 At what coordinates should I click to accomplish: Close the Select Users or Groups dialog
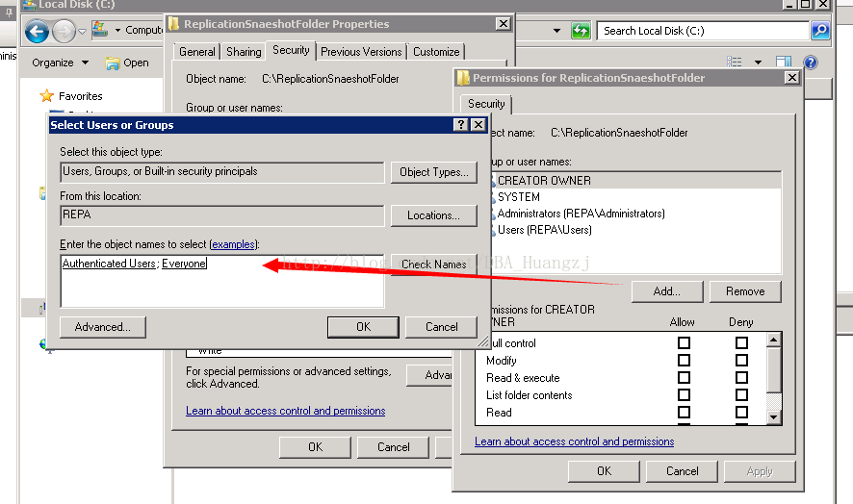(478, 124)
